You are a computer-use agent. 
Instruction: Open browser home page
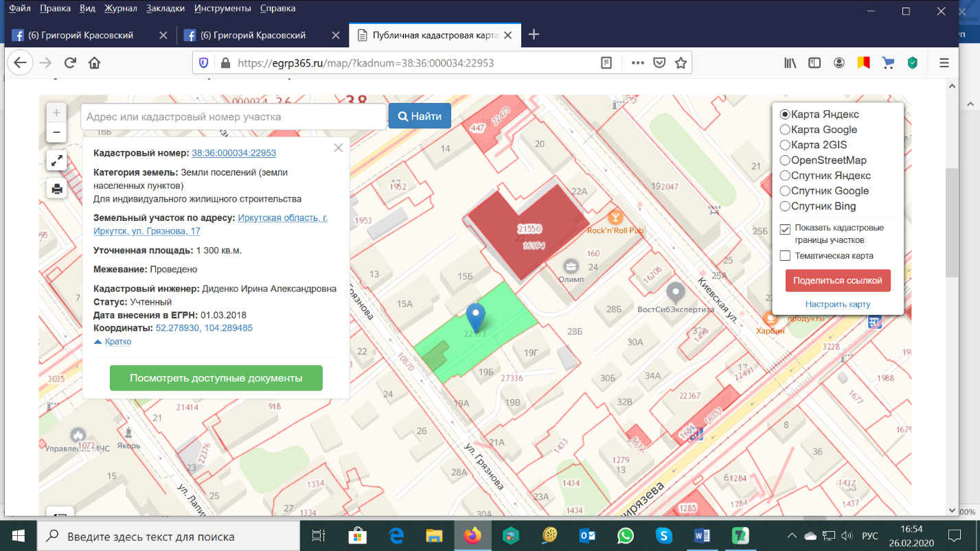[94, 62]
